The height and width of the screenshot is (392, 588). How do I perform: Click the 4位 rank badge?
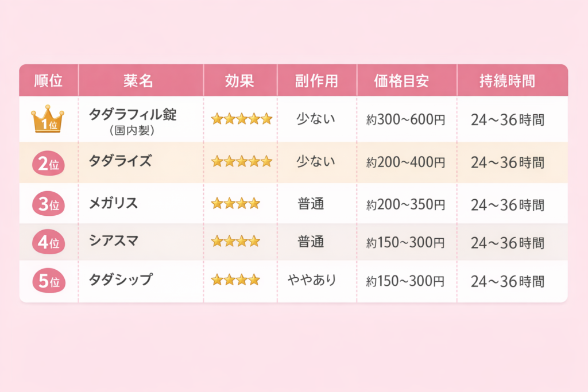[48, 243]
